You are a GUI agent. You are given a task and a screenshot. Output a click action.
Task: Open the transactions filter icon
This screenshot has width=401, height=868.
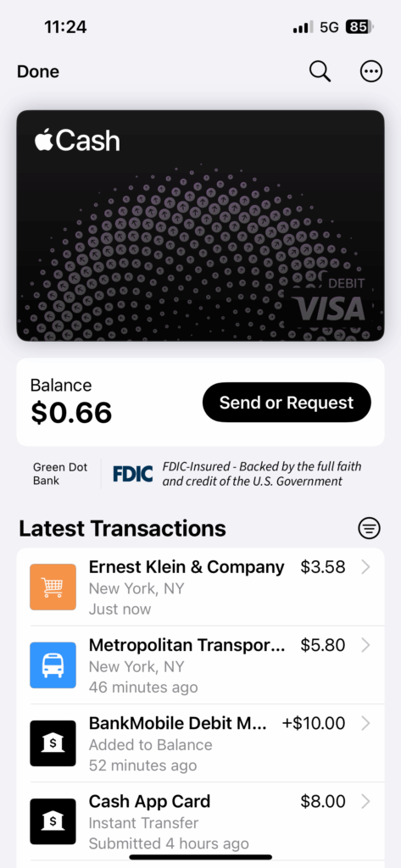click(370, 528)
